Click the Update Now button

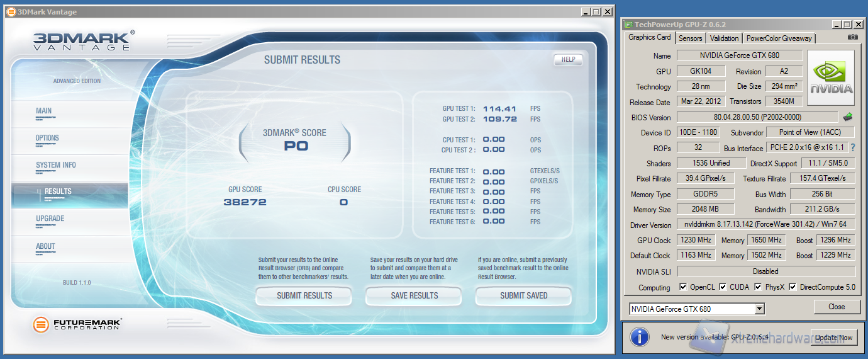tap(833, 338)
